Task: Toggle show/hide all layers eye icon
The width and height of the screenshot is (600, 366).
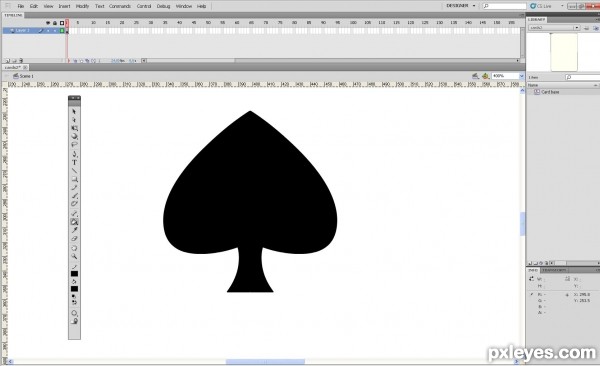Action: (48, 23)
